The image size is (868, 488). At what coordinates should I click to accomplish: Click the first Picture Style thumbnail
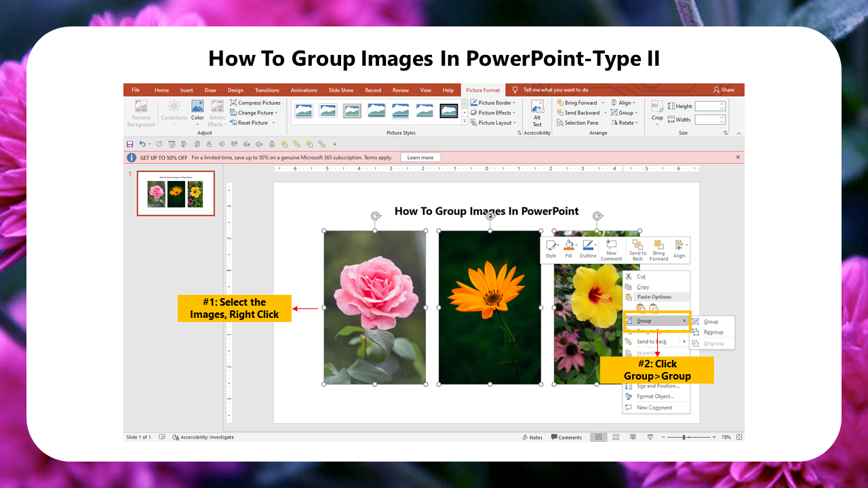304,110
